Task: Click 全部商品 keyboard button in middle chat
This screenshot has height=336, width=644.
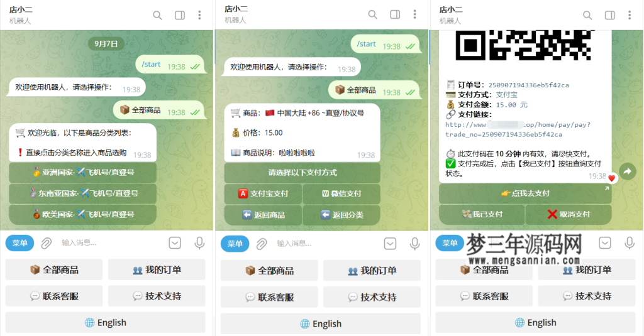Action: point(269,271)
